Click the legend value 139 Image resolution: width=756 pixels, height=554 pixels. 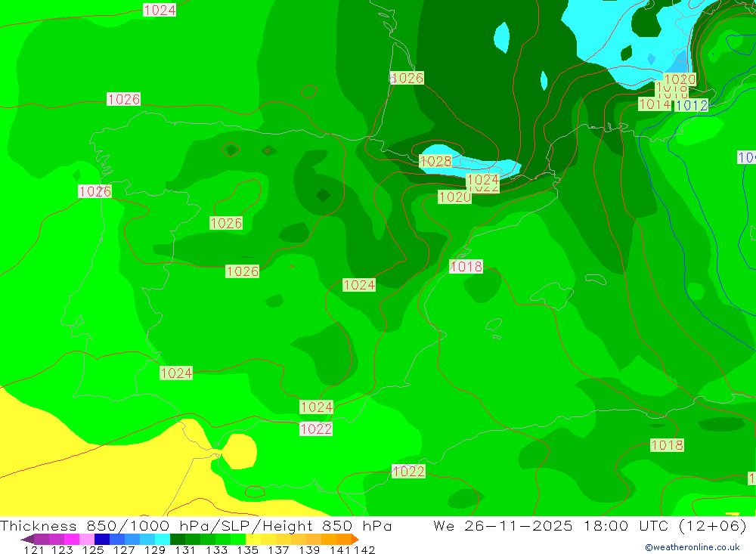pyautogui.click(x=309, y=549)
